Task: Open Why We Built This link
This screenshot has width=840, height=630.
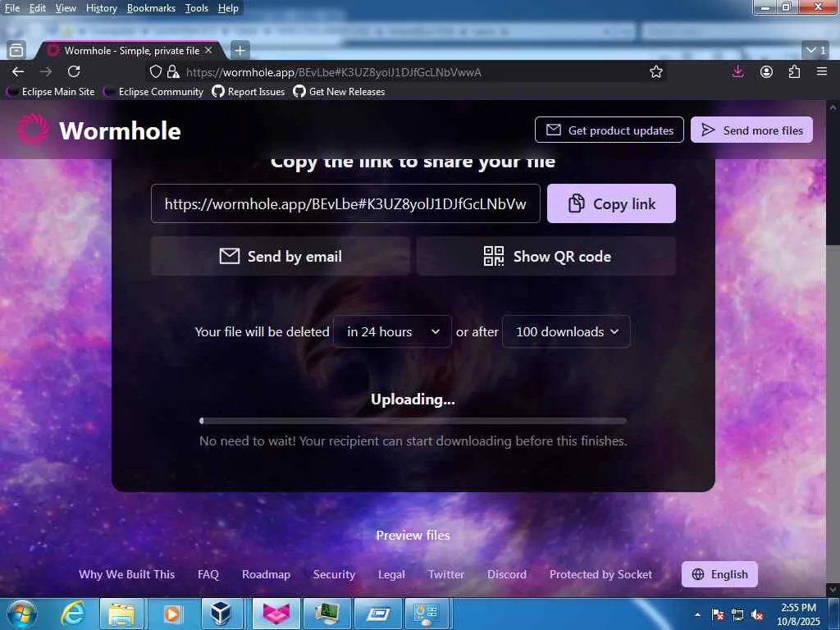Action: pyautogui.click(x=127, y=574)
